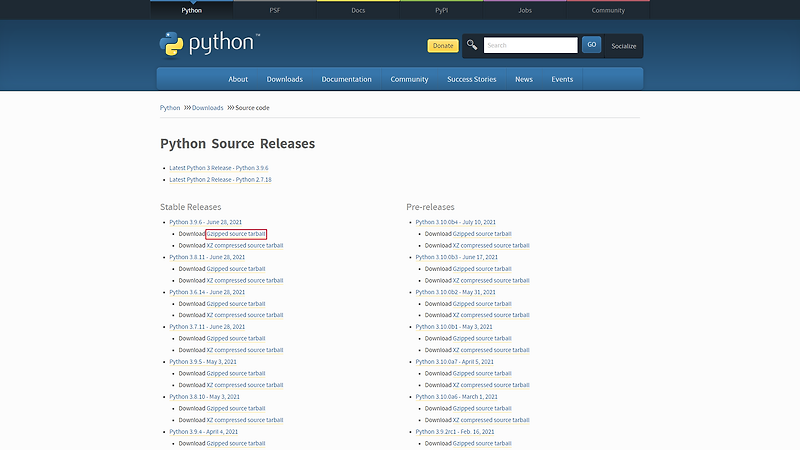Download Gzipped source tarball for Python 3.9.5
800x450 pixels.
236,373
